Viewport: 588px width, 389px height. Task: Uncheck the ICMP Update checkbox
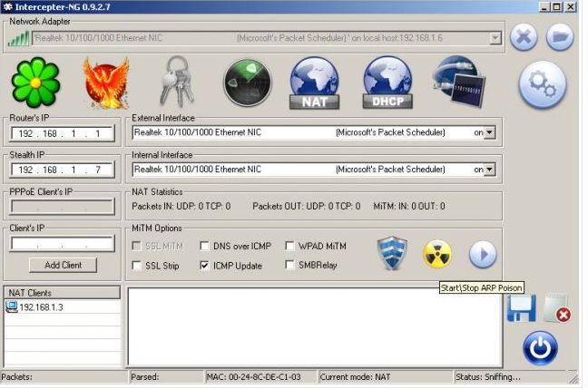pyautogui.click(x=205, y=266)
